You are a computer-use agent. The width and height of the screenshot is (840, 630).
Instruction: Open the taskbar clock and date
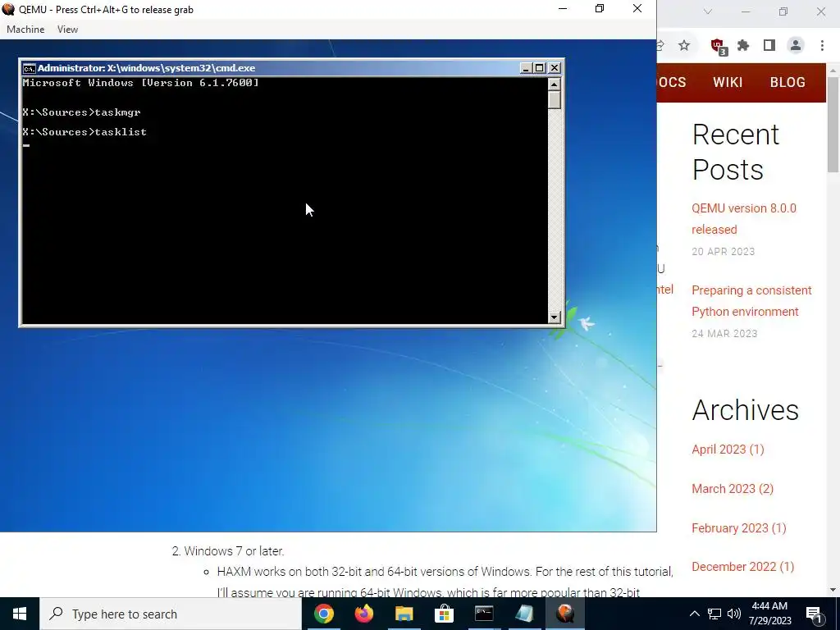tap(769, 614)
